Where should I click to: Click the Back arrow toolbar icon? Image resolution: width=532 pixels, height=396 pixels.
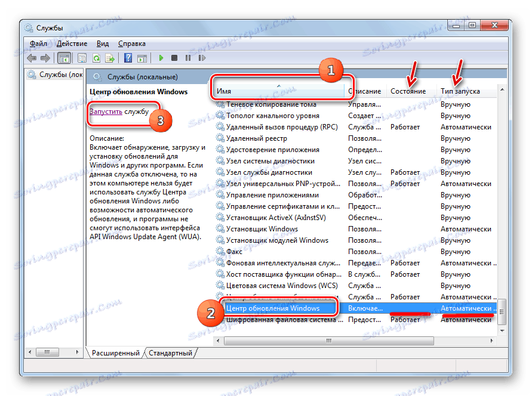(x=32, y=58)
